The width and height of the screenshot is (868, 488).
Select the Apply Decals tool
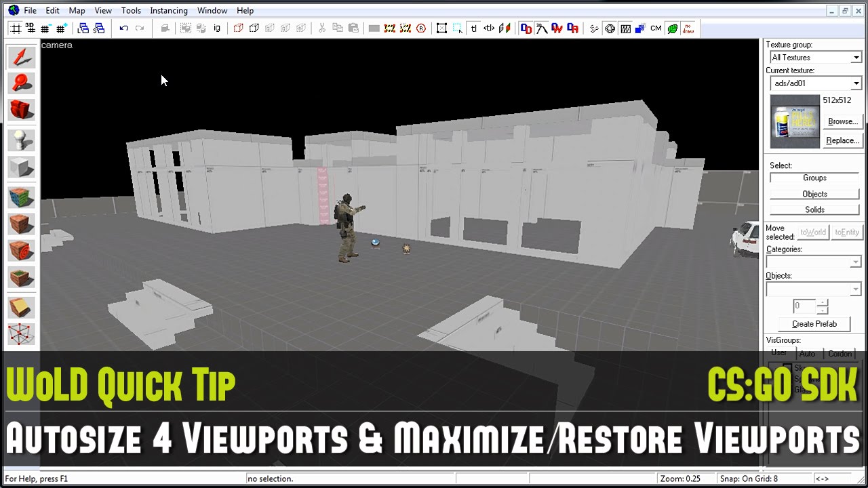click(22, 250)
